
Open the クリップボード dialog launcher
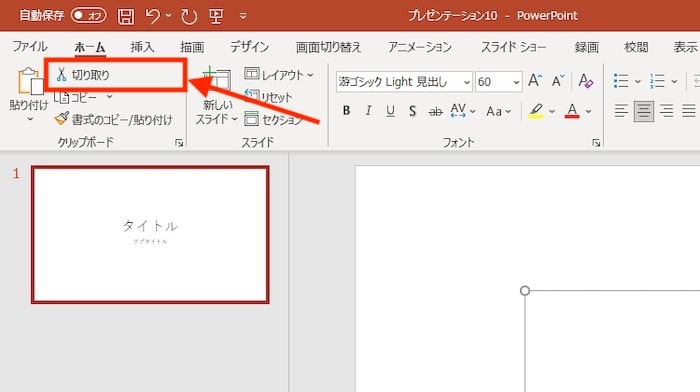pyautogui.click(x=179, y=143)
